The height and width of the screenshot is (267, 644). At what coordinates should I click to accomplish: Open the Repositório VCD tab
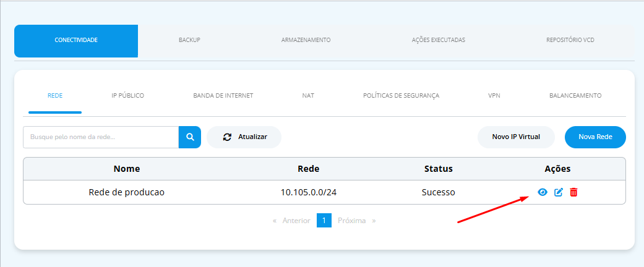point(570,40)
